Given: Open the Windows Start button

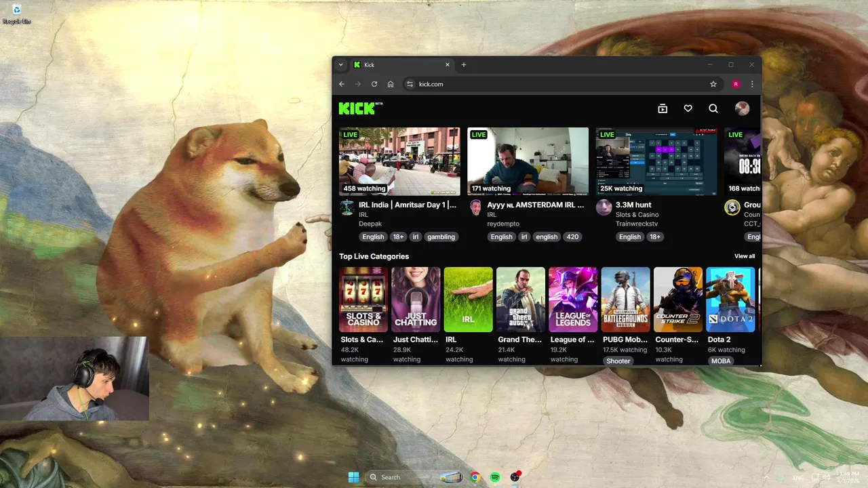Looking at the screenshot, I should [x=353, y=477].
